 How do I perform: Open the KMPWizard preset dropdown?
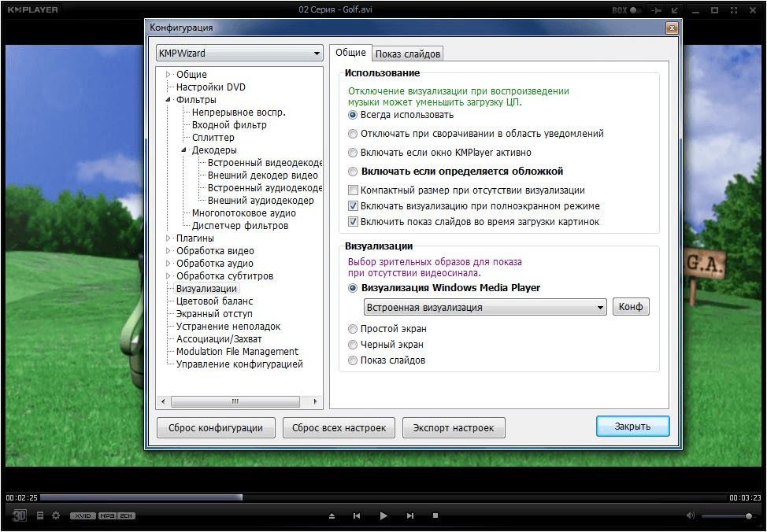point(239,54)
